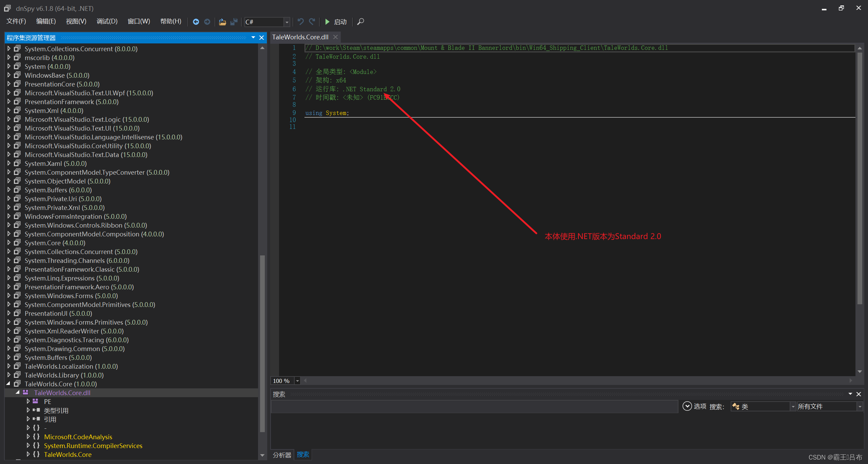Click the Save All disk icon
Viewport: 868px width, 464px height.
234,22
